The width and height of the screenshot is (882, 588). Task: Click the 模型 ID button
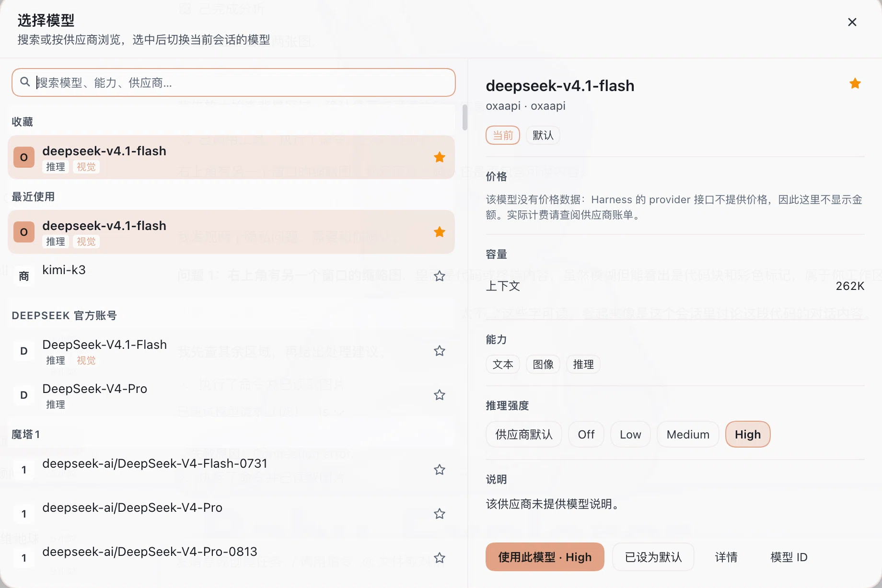[789, 557]
